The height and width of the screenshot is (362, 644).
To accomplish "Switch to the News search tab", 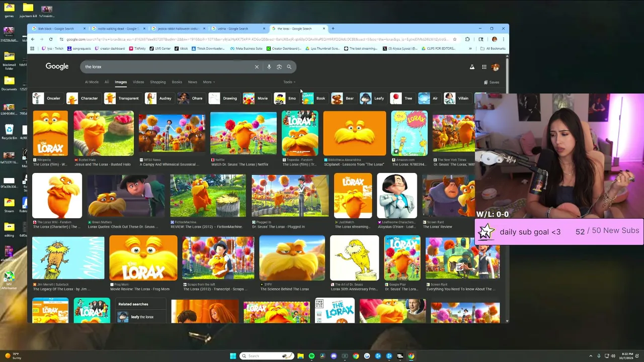I will (x=192, y=82).
